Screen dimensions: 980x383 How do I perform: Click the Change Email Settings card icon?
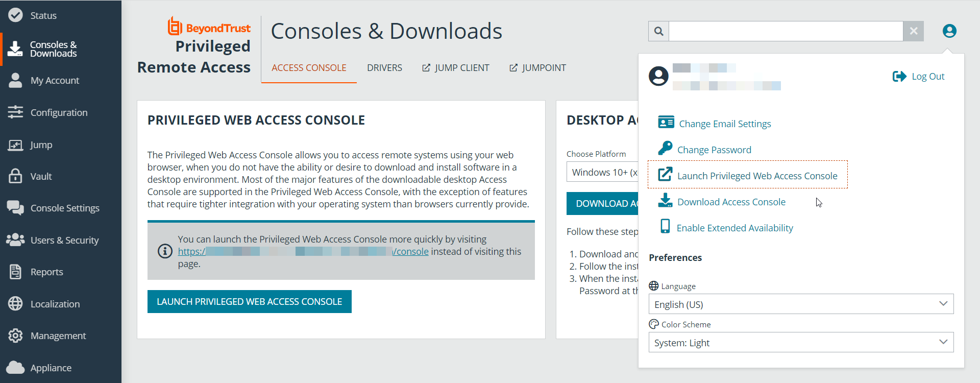coord(666,122)
